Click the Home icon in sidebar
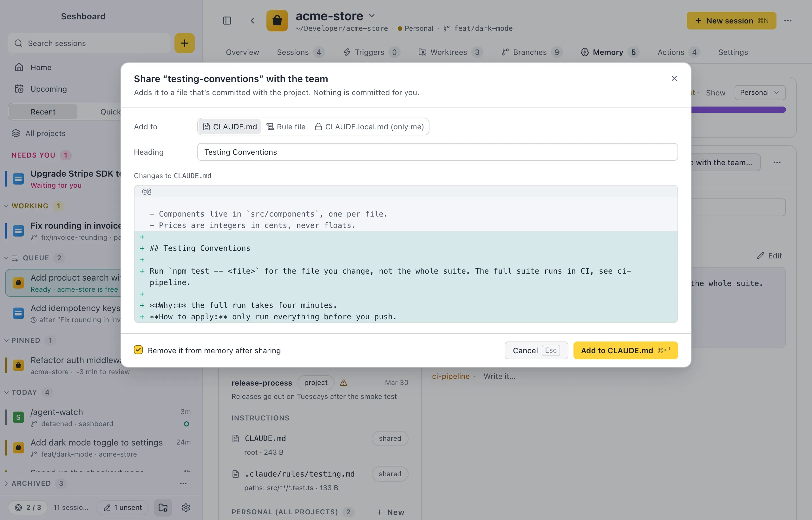The height and width of the screenshot is (520, 812). 19,67
